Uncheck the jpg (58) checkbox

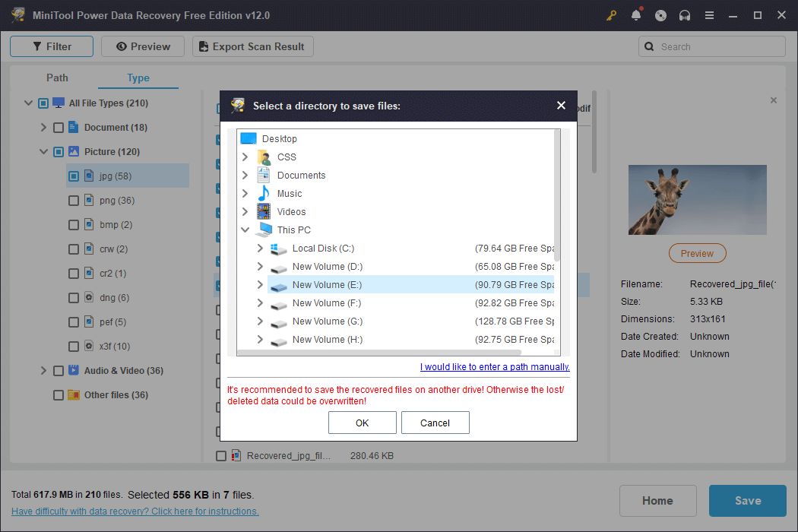click(x=74, y=176)
